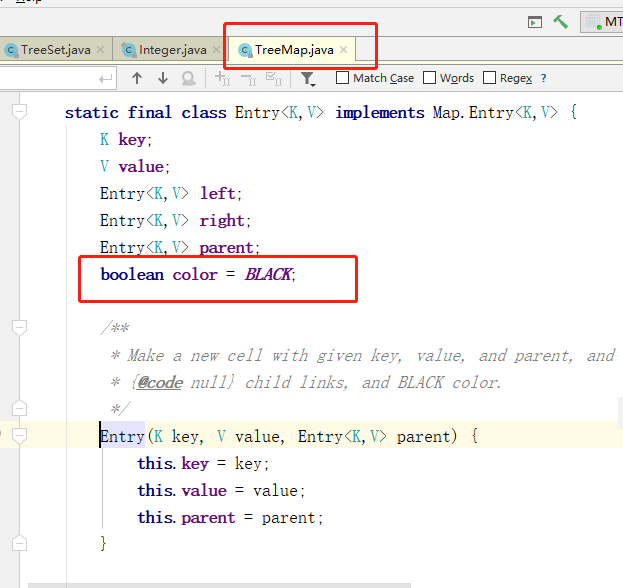Add selection for next occurrence icon
623x588 pixels.
click(222, 78)
